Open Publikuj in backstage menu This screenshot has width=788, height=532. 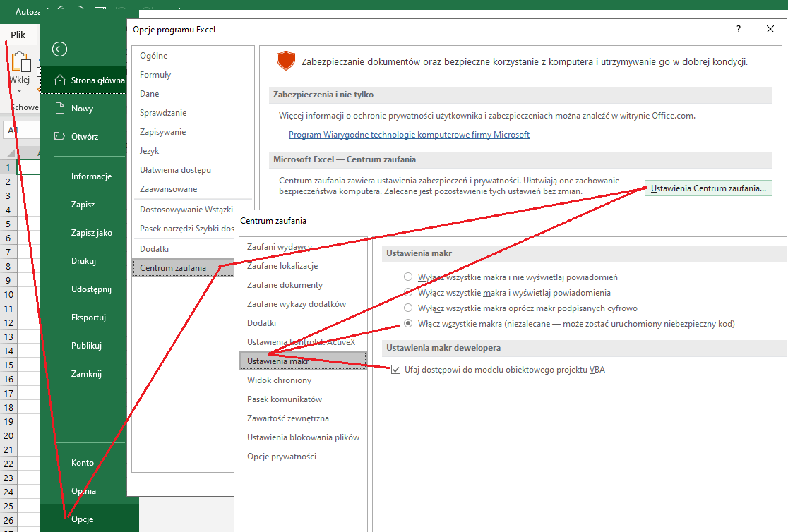(86, 345)
